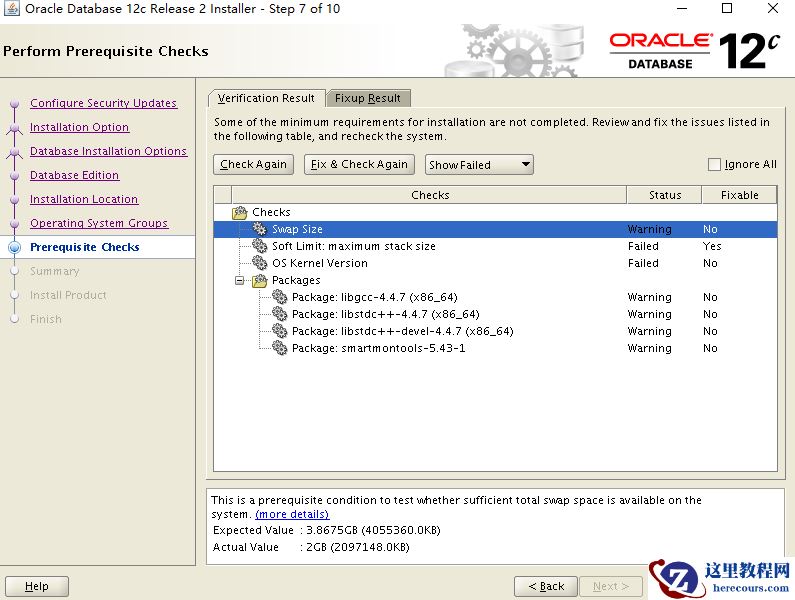The height and width of the screenshot is (600, 795).
Task: Open the more details link
Action: click(x=292, y=514)
